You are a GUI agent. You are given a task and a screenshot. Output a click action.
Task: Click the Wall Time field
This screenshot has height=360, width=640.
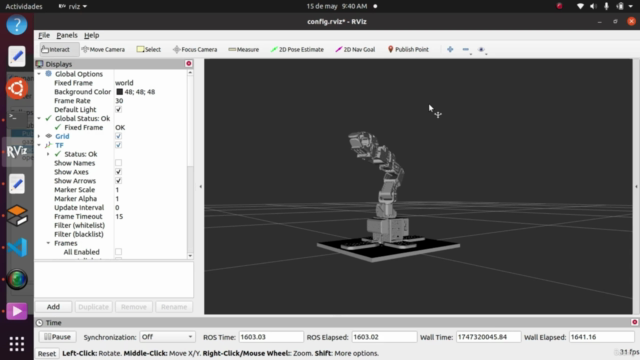[x=488, y=337]
